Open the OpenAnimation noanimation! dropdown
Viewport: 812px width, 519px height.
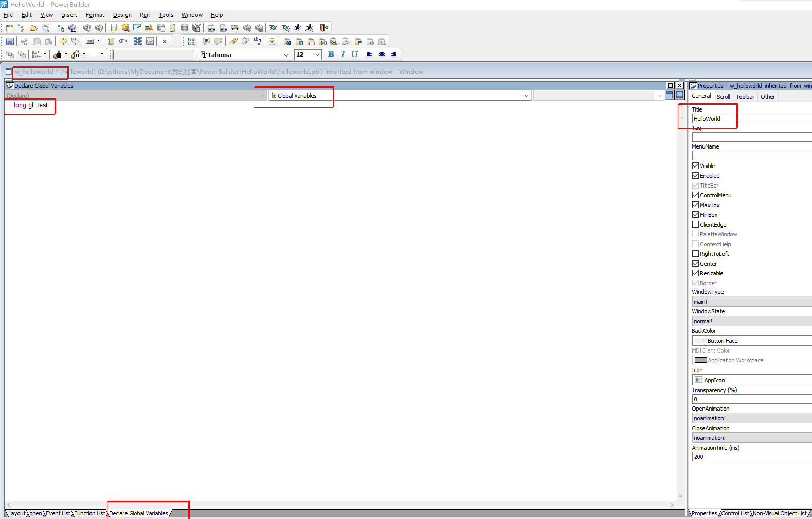[x=752, y=418]
